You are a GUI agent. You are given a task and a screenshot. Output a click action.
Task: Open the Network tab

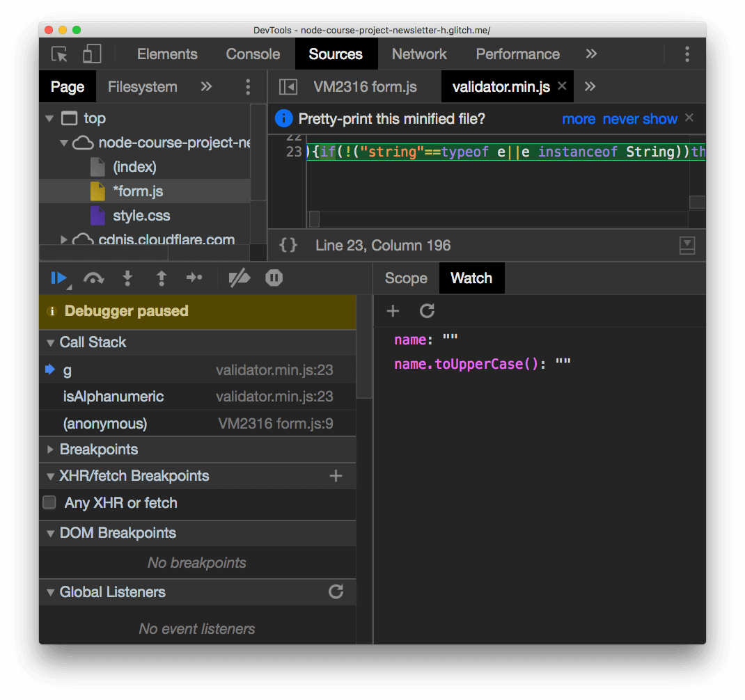(419, 54)
